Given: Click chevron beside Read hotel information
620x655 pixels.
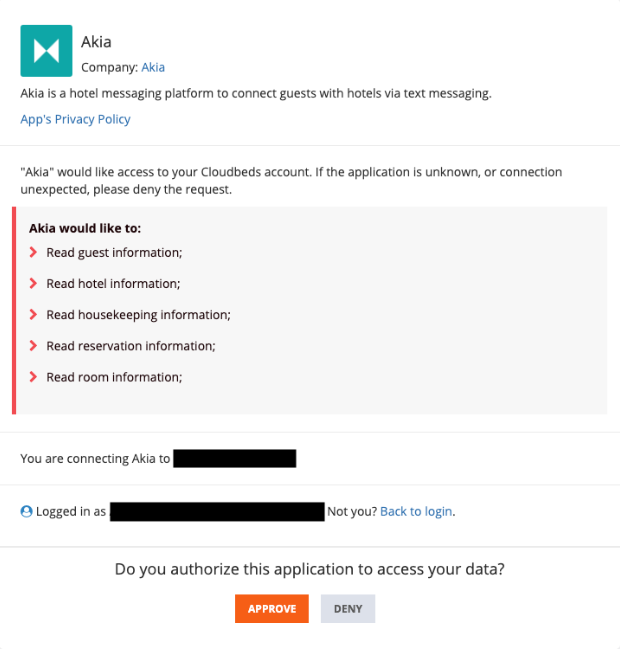Looking at the screenshot, I should click(33, 284).
